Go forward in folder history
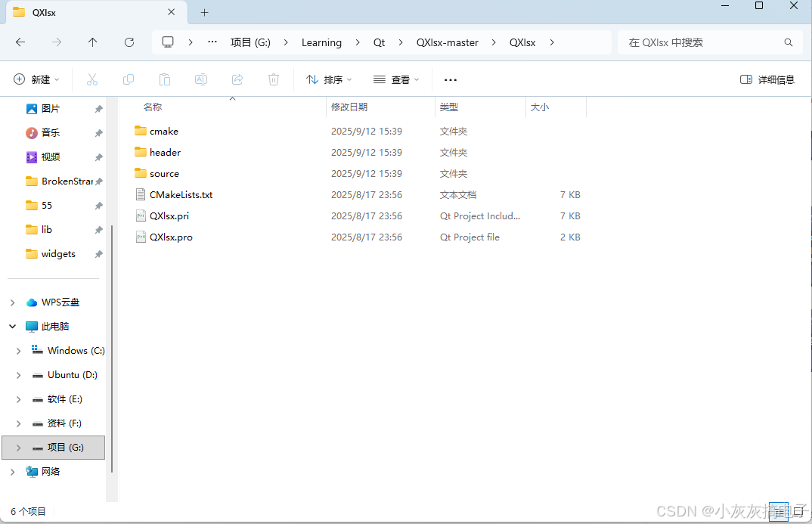 [x=57, y=42]
